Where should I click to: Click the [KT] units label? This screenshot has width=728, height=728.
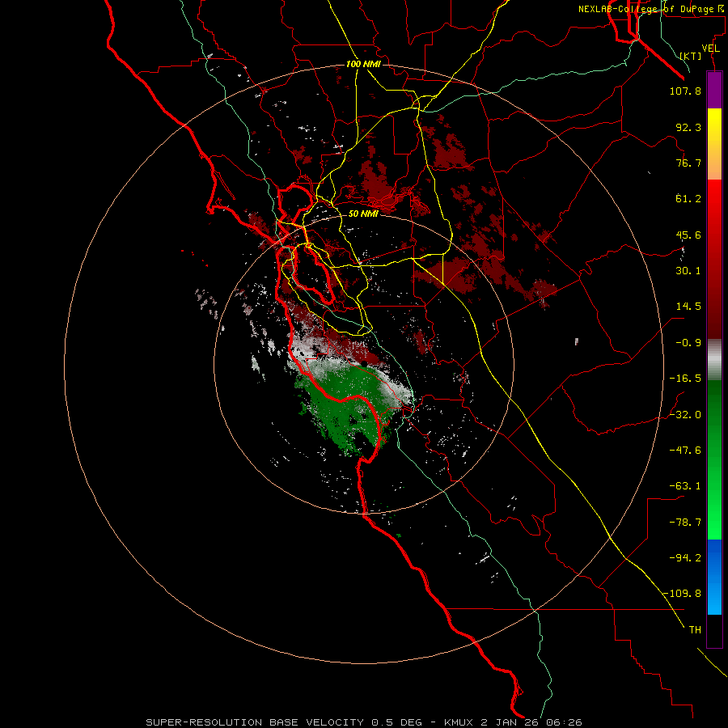pyautogui.click(x=691, y=56)
